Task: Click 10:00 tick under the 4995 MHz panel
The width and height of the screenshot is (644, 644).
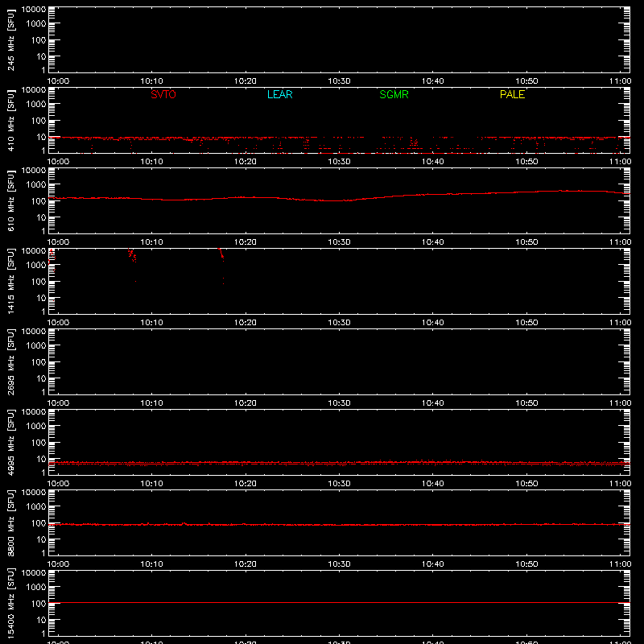Action: (58, 484)
